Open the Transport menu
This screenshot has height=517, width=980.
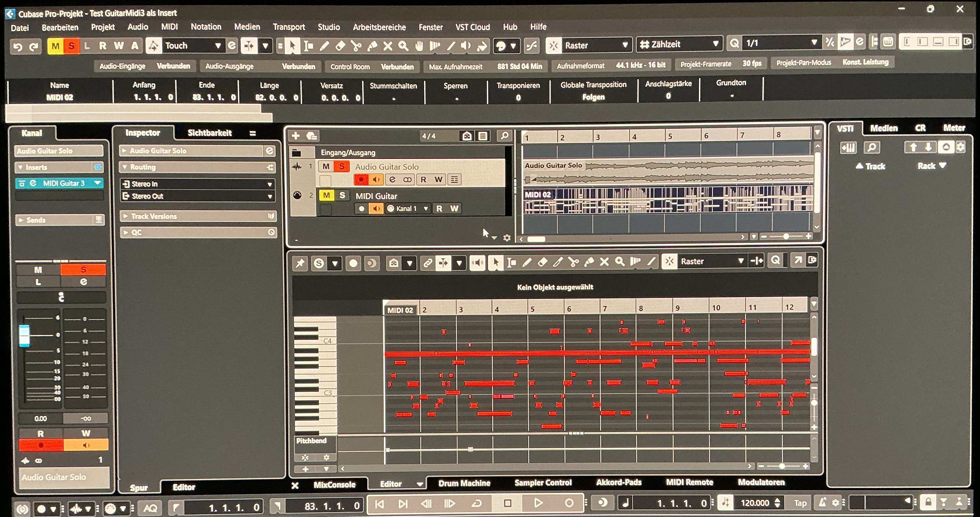(x=289, y=27)
